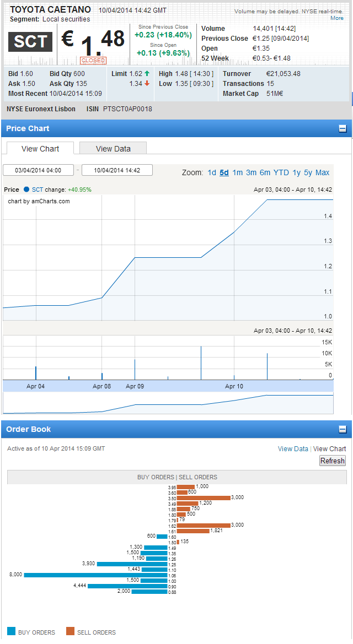Click the Turnover value €21,053.48
The width and height of the screenshot is (353, 644).
(283, 73)
